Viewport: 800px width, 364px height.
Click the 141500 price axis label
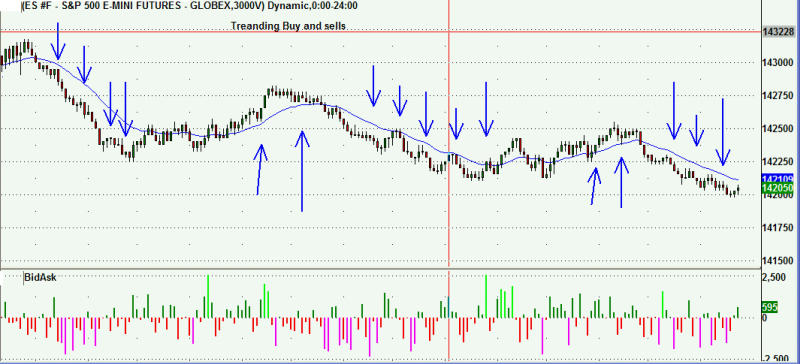(x=778, y=261)
